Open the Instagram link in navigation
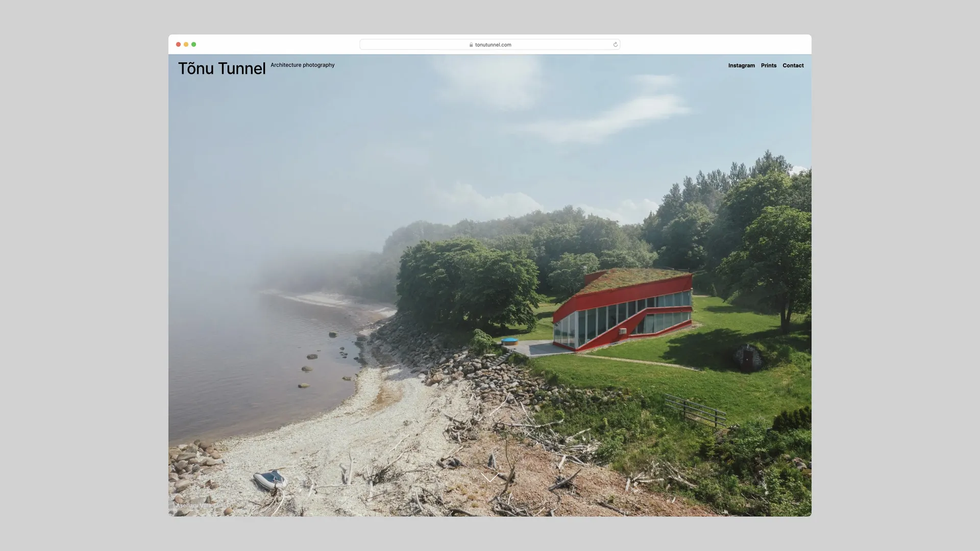This screenshot has height=551, width=980. pyautogui.click(x=741, y=65)
